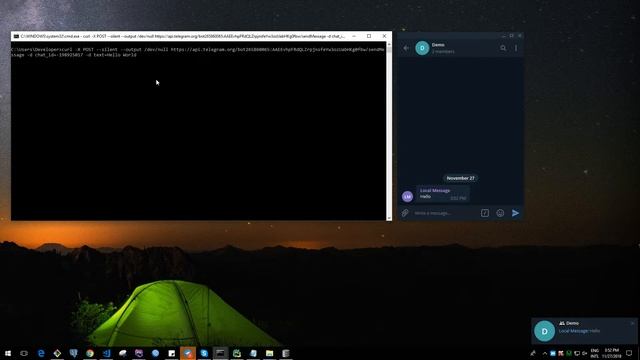Open Task View on the taskbar
The height and width of the screenshot is (360, 640).
(x=24, y=353)
